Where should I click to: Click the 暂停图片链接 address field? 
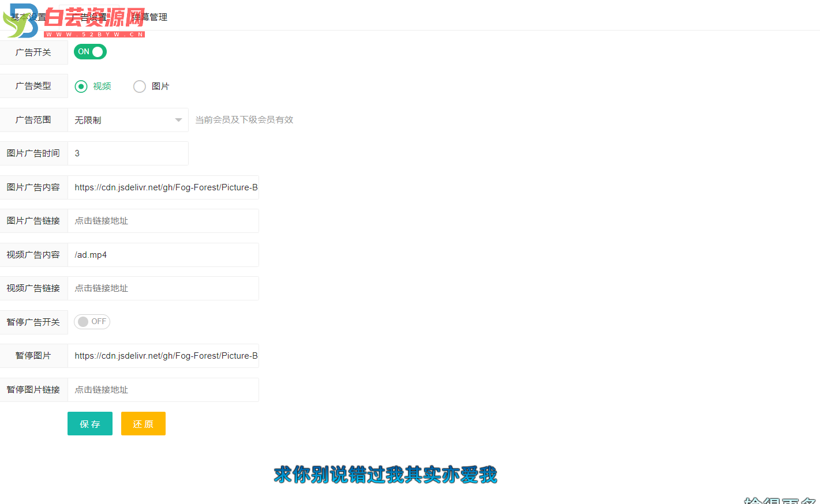(x=163, y=390)
